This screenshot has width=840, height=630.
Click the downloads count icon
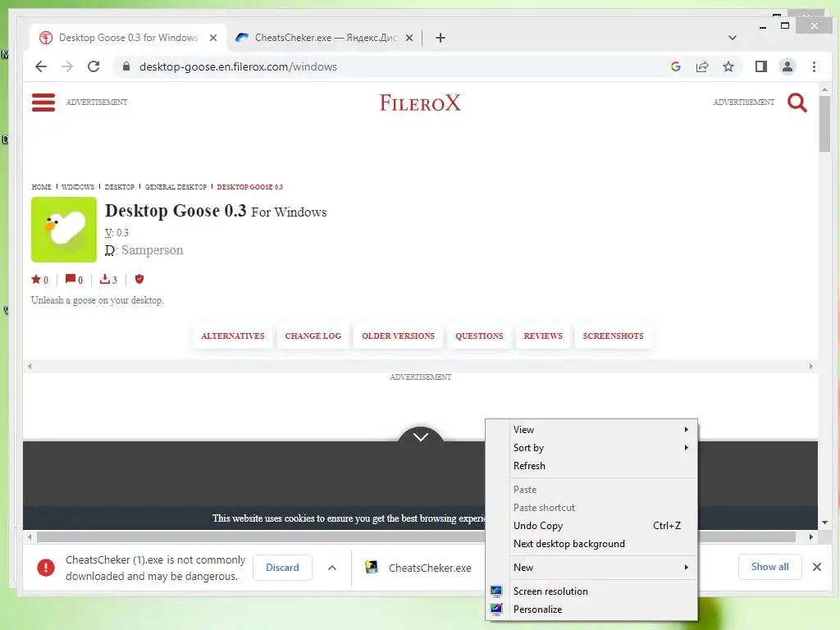click(104, 279)
